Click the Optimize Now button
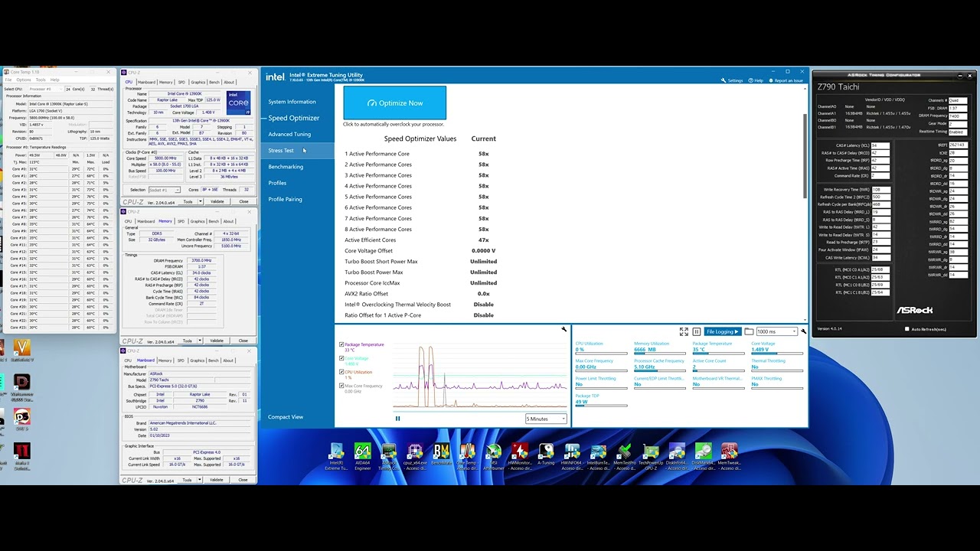 click(394, 103)
